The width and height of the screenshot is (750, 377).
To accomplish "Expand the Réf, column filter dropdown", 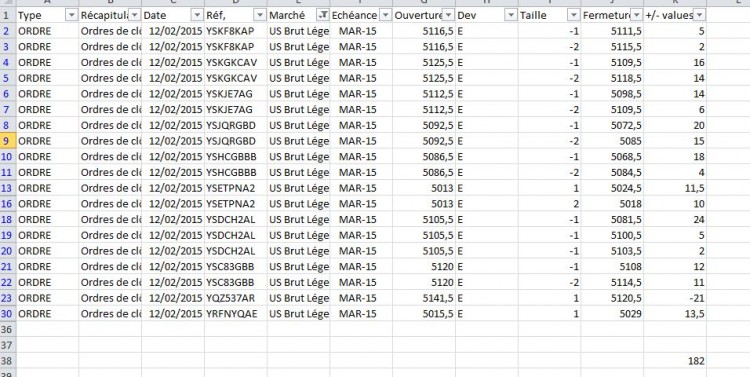I will click(x=260, y=16).
